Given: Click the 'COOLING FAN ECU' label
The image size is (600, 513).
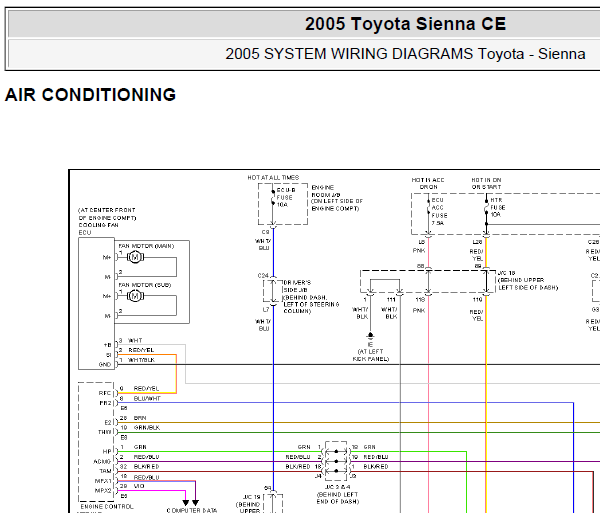Looking at the screenshot, I should coord(98,229).
